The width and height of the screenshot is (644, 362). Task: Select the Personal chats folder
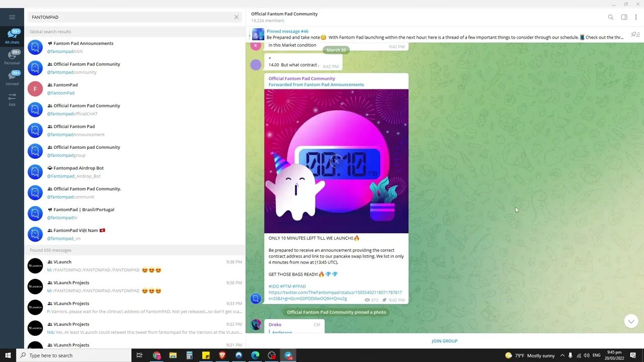pyautogui.click(x=12, y=57)
